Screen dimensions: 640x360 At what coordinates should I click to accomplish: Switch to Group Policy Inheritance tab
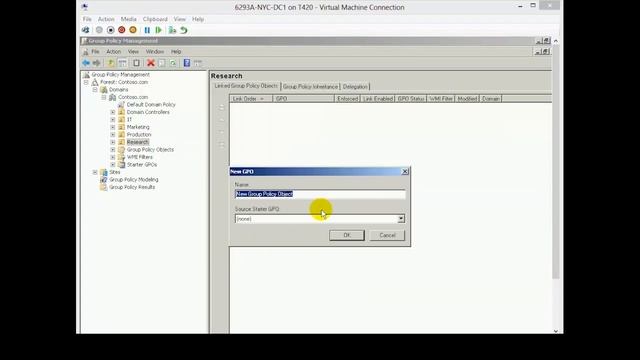pyautogui.click(x=310, y=87)
